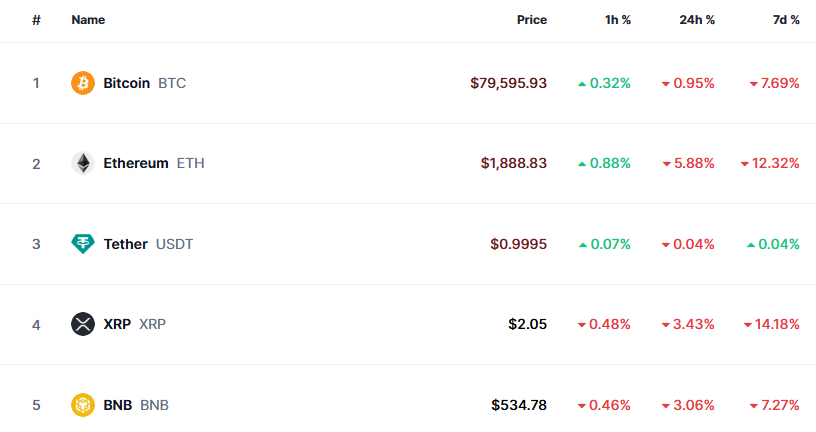Click XRP price $2.05

pos(528,324)
